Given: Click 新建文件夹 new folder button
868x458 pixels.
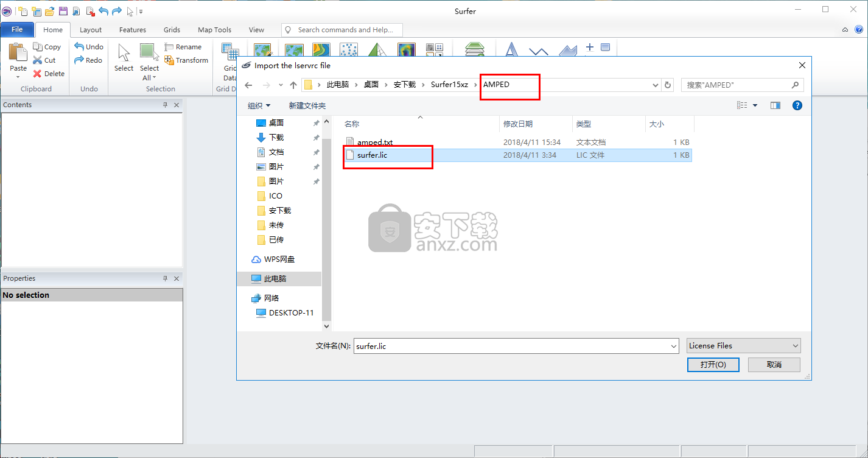Looking at the screenshot, I should tap(307, 105).
